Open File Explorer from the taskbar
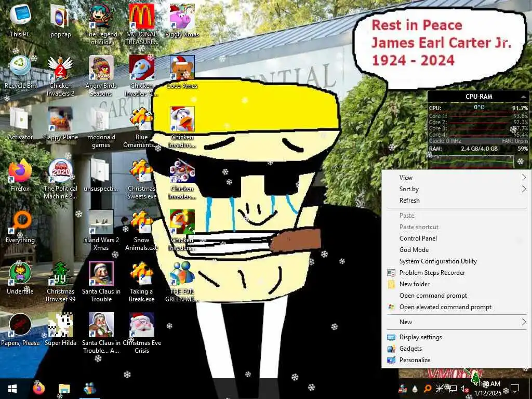 64,389
